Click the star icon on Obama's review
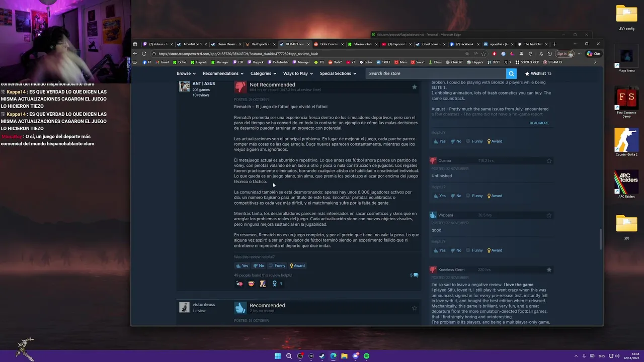 [549, 161]
